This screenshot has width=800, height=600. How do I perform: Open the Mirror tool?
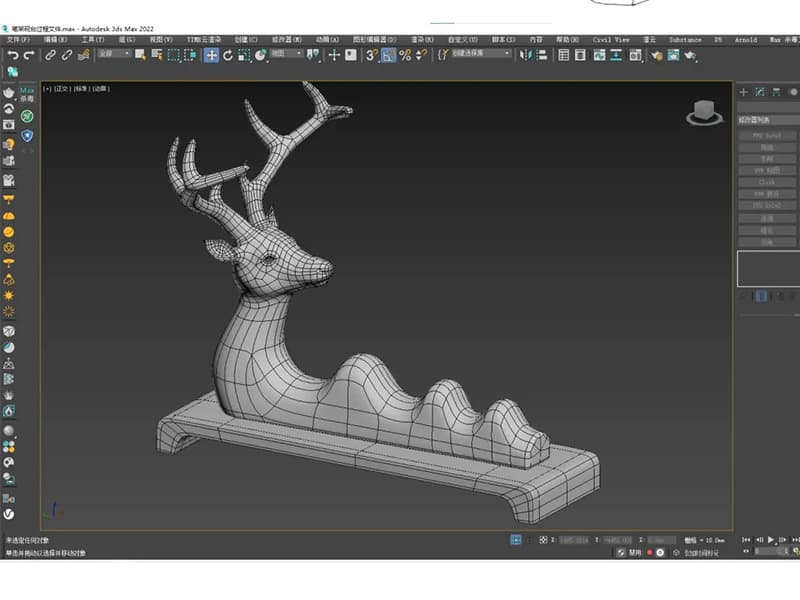point(527,55)
